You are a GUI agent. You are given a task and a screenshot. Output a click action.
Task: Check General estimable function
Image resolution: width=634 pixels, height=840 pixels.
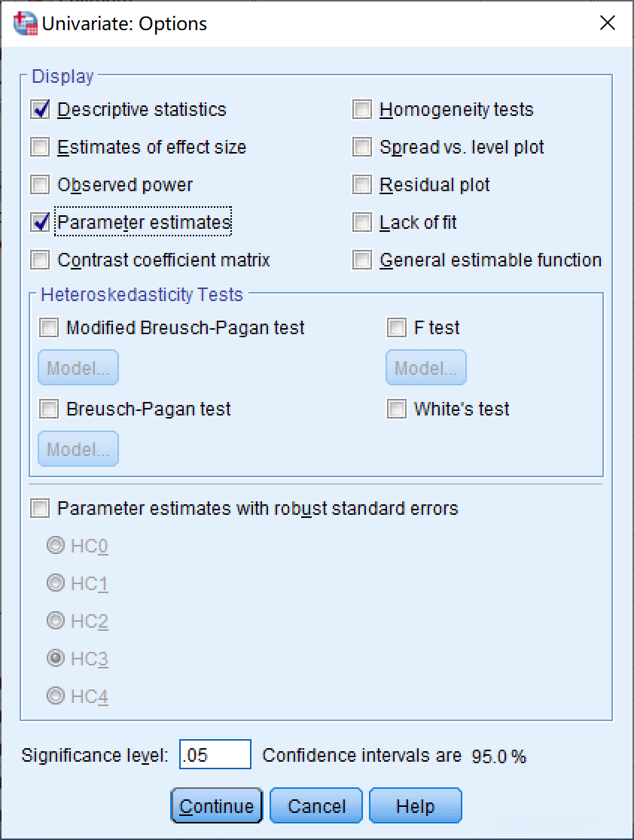tap(362, 260)
